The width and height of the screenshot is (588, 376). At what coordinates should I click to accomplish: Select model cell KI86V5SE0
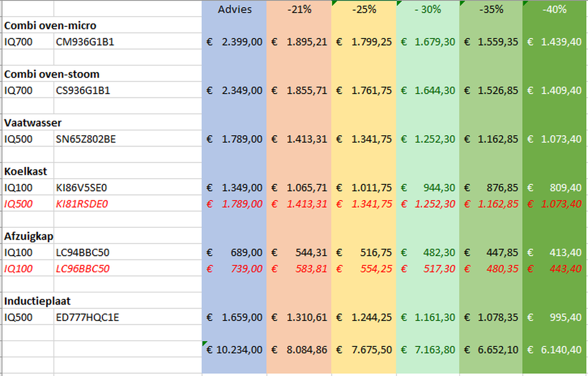(x=127, y=187)
